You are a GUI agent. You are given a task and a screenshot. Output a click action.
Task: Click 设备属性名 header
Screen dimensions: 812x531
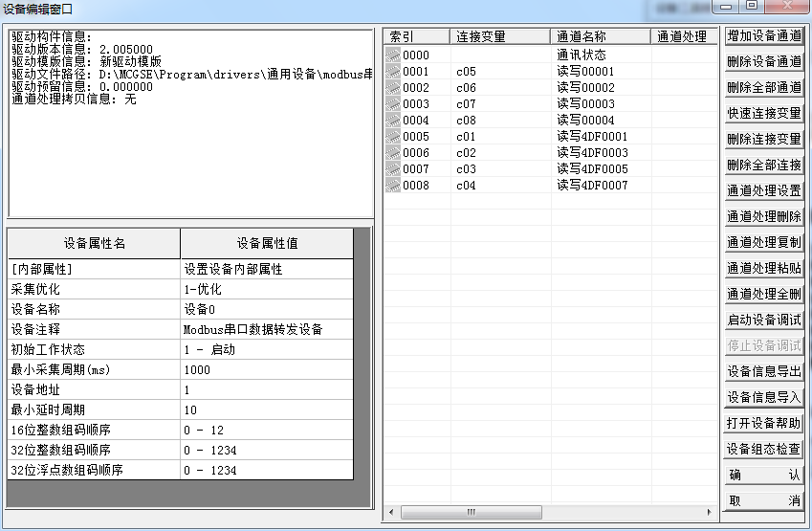[x=94, y=243]
